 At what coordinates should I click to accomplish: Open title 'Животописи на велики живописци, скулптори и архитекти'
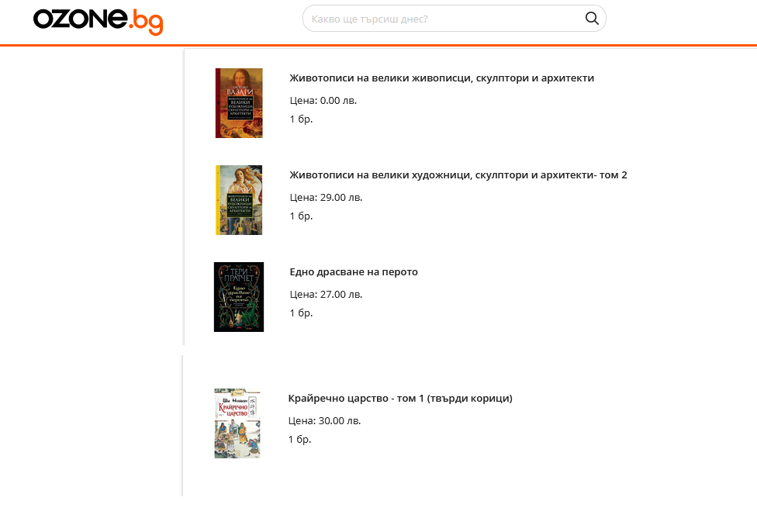pos(442,78)
